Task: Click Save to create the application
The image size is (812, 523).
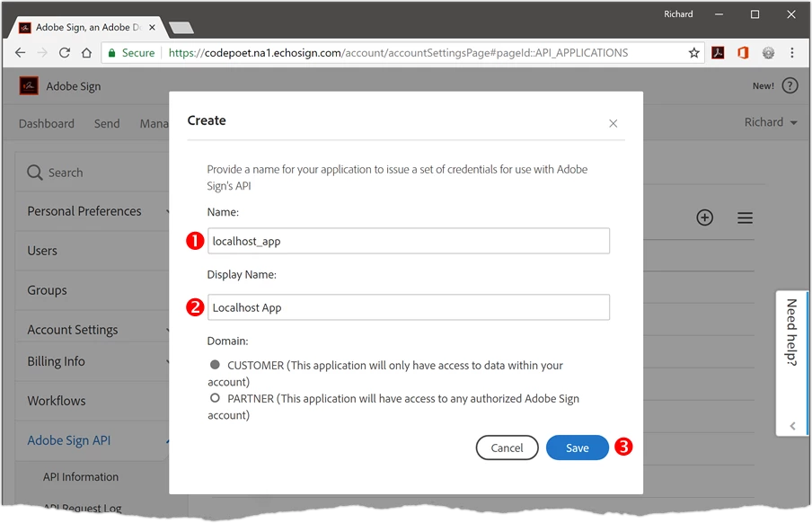Action: (577, 448)
